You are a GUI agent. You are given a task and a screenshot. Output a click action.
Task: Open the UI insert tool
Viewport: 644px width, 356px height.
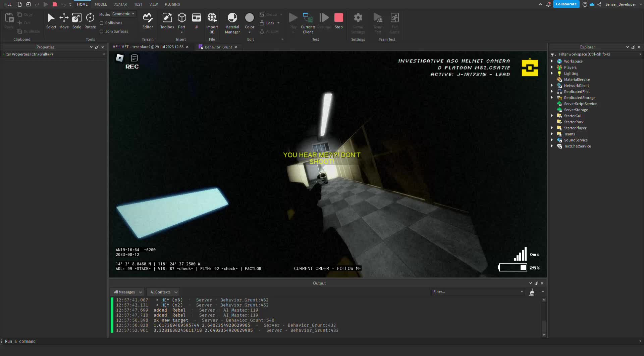(196, 21)
